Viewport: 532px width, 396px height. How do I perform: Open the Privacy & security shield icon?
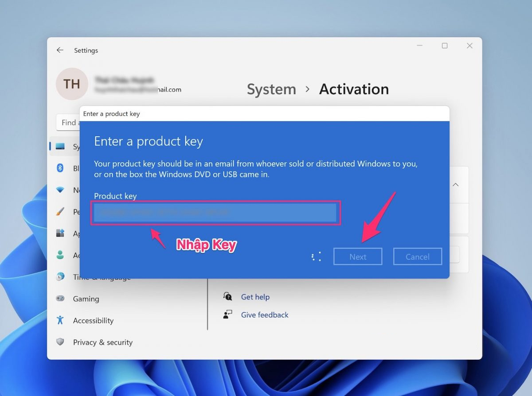pos(60,342)
